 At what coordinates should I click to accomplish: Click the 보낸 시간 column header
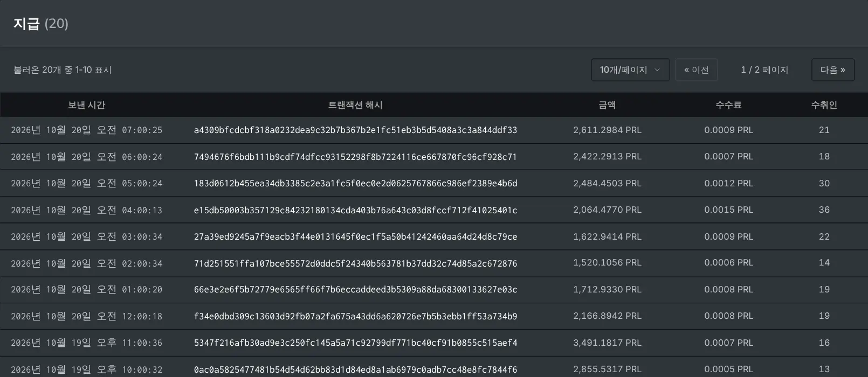[86, 105]
